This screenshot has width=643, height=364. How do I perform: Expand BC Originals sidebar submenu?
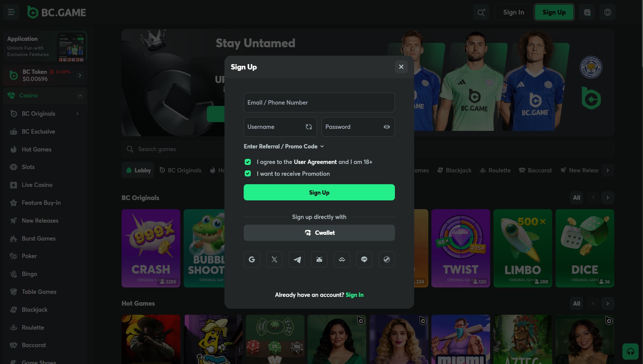tap(78, 114)
